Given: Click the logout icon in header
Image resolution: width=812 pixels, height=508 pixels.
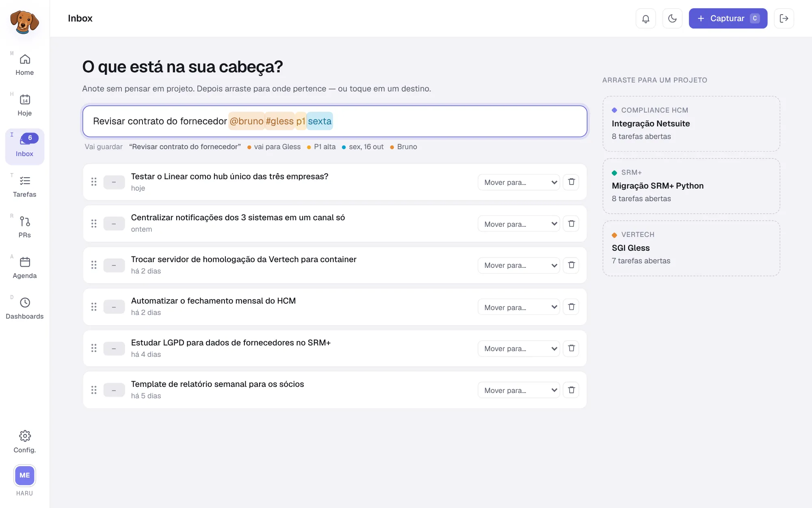Looking at the screenshot, I should pyautogui.click(x=784, y=18).
